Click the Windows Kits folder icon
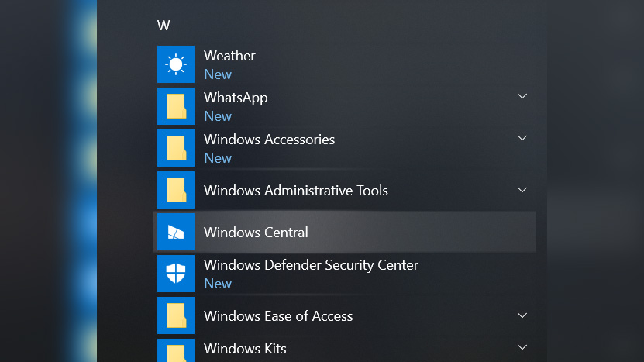 point(176,350)
